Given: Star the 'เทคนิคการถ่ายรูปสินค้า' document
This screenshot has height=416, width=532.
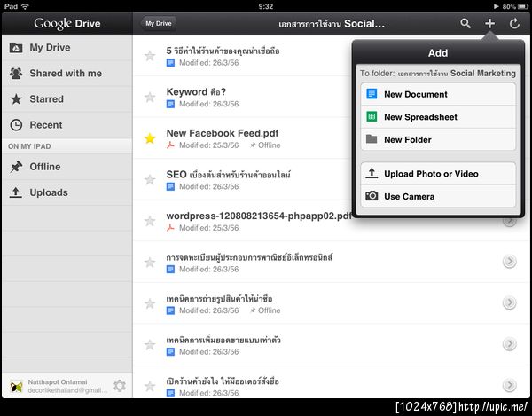Looking at the screenshot, I should click(150, 303).
